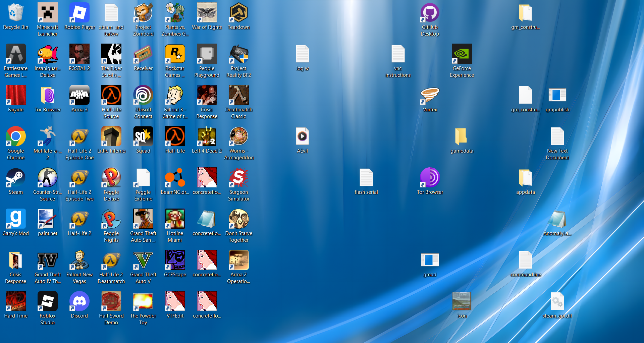Select the Façade shortcut icon
Screen dimensions: 644x343
15,95
